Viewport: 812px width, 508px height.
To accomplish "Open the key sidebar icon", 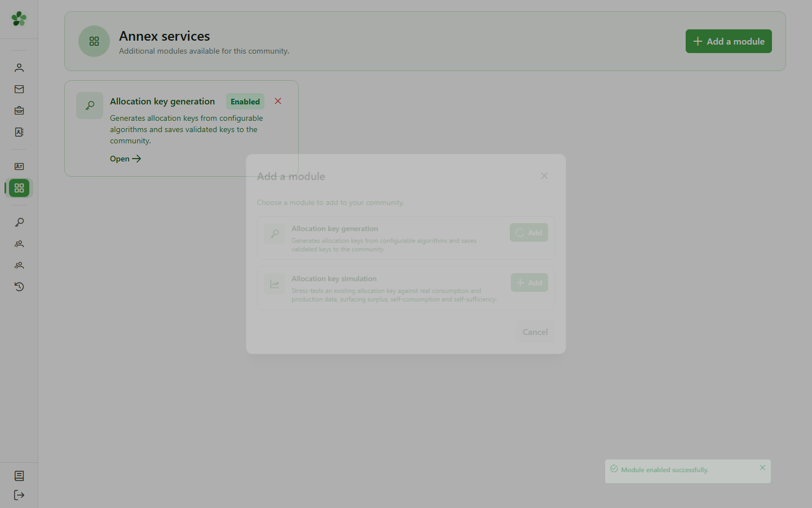I will pyautogui.click(x=19, y=222).
